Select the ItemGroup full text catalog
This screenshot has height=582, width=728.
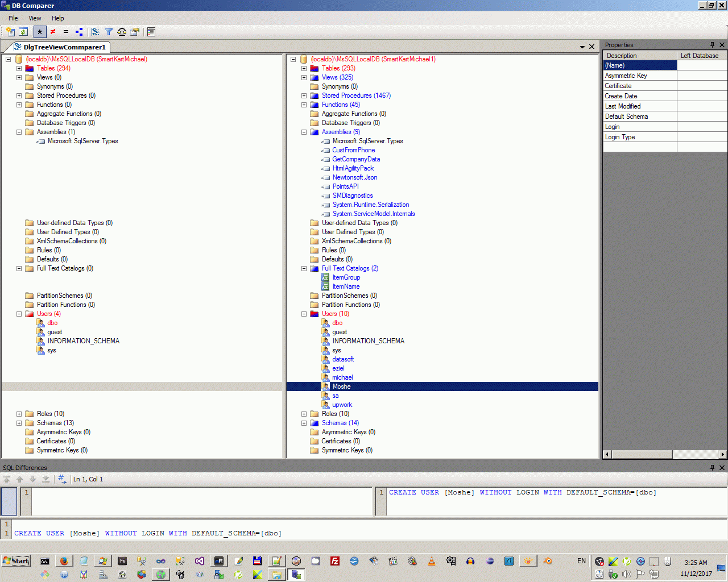click(x=346, y=277)
